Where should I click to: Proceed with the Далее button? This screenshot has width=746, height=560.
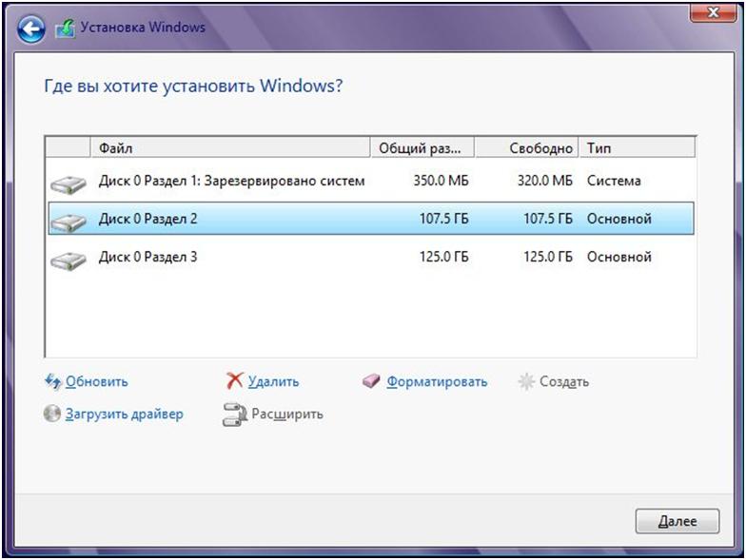(677, 521)
